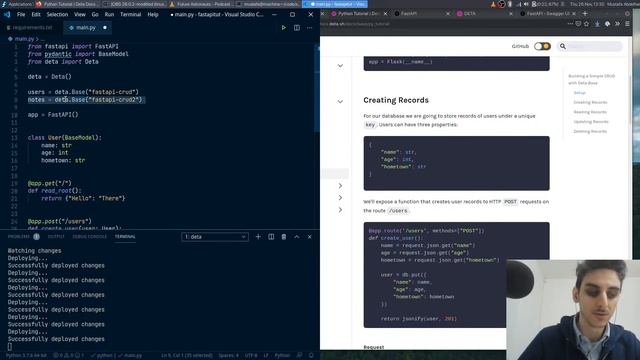Go to Creating Records in page outline
640x360 pixels.
point(590,102)
